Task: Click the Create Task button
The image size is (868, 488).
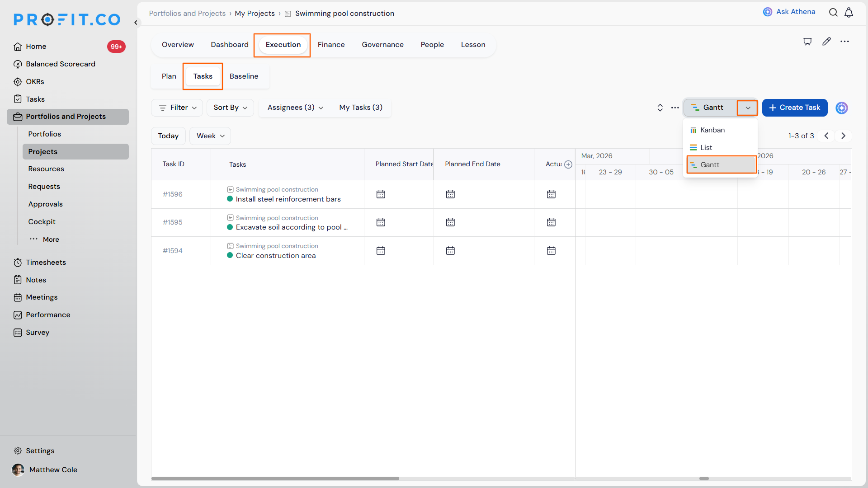Action: (x=795, y=108)
